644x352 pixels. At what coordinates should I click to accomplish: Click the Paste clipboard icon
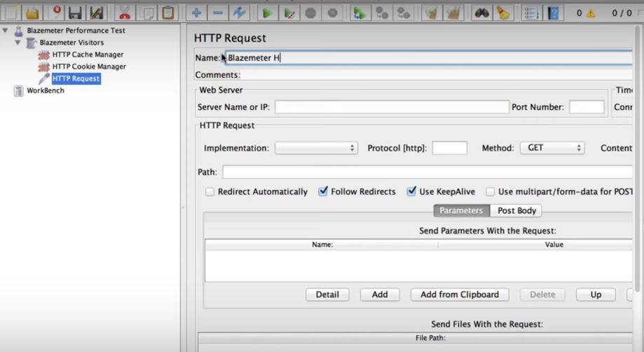[x=167, y=13]
